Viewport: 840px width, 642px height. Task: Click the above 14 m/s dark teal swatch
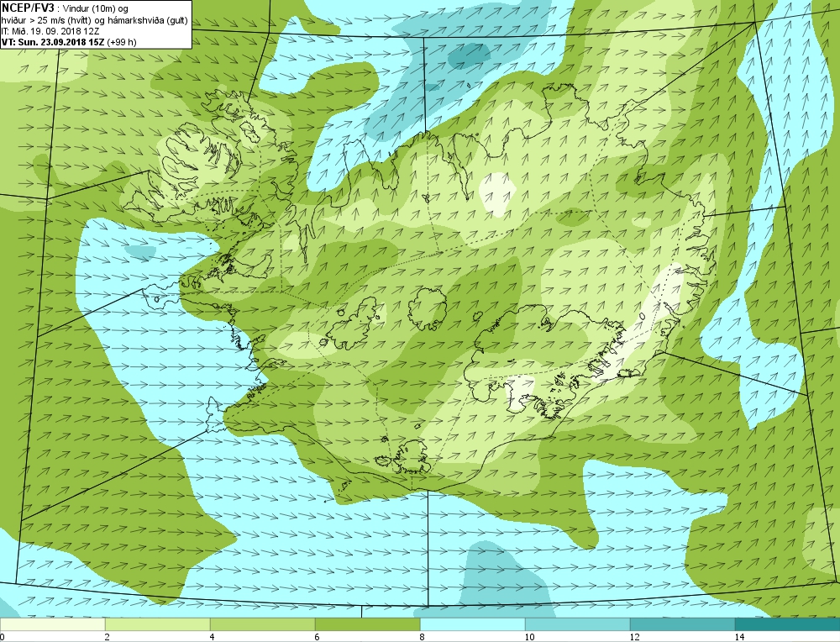[x=788, y=625]
